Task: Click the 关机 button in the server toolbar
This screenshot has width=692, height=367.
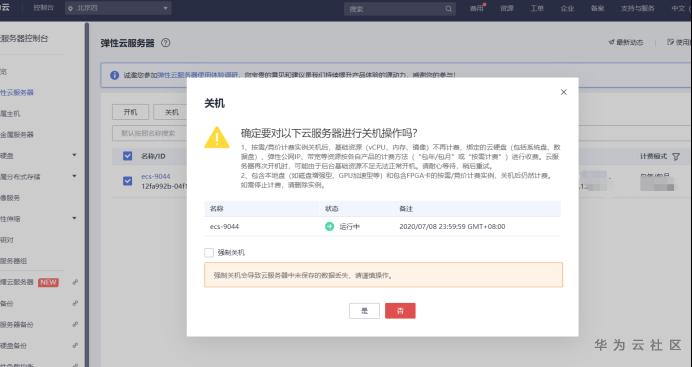Action: pos(171,112)
